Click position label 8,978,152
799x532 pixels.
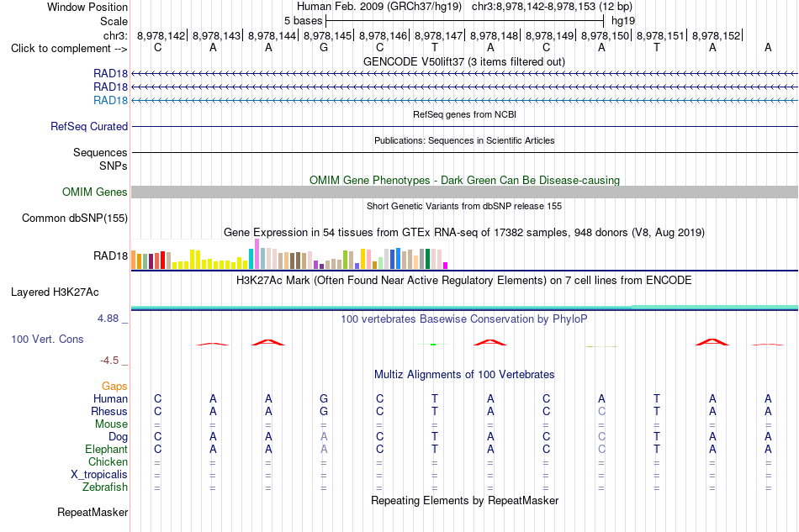(x=716, y=35)
